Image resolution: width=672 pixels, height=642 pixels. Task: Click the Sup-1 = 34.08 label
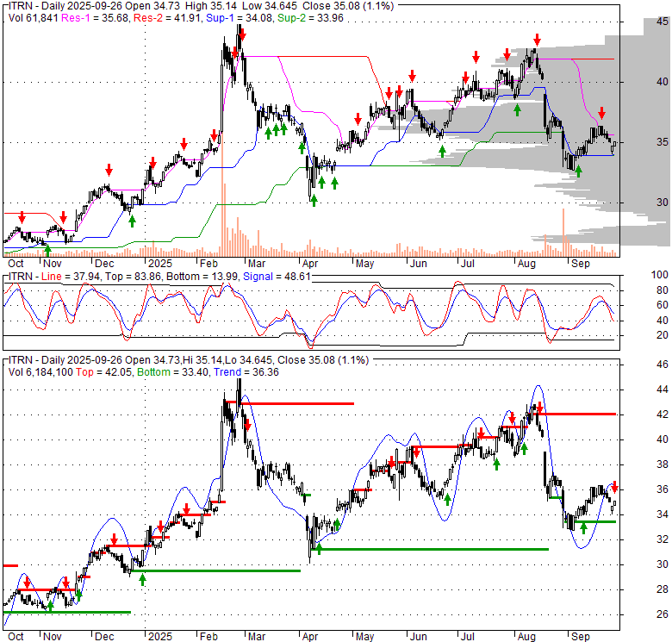point(240,18)
